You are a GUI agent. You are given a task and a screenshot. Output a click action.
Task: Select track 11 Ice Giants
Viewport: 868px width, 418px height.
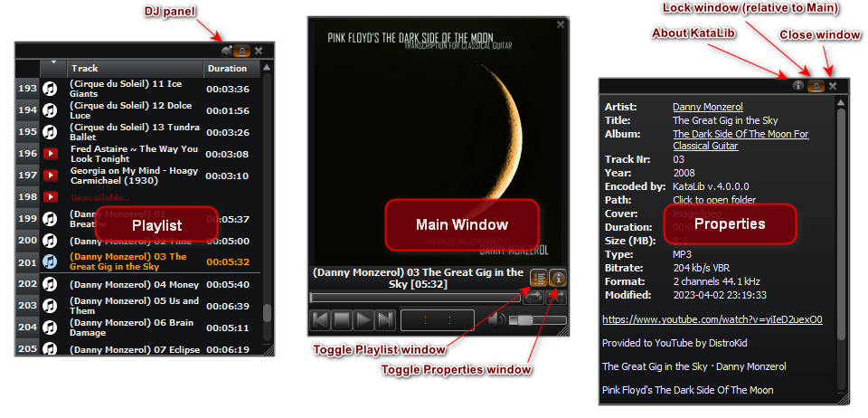point(125,89)
